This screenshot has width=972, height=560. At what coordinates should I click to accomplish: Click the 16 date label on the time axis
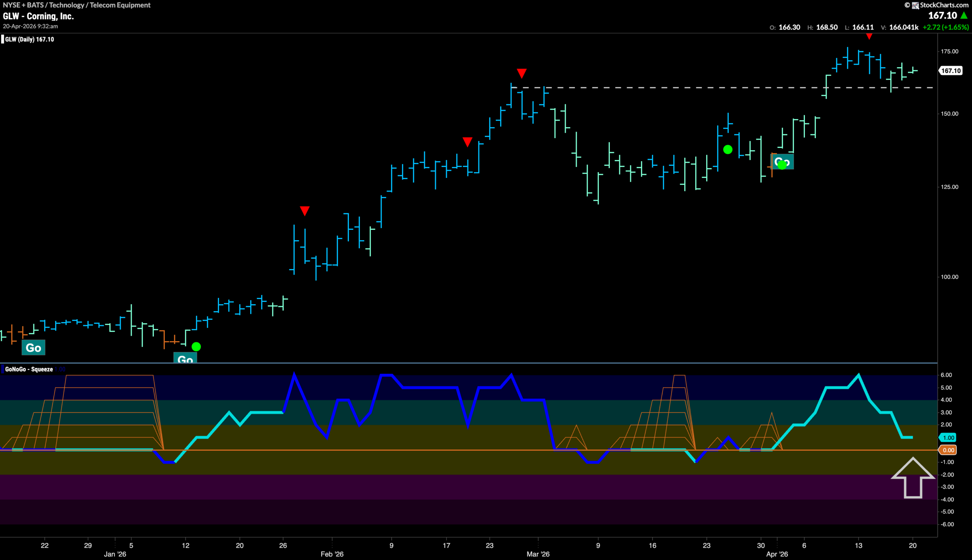pyautogui.click(x=652, y=545)
